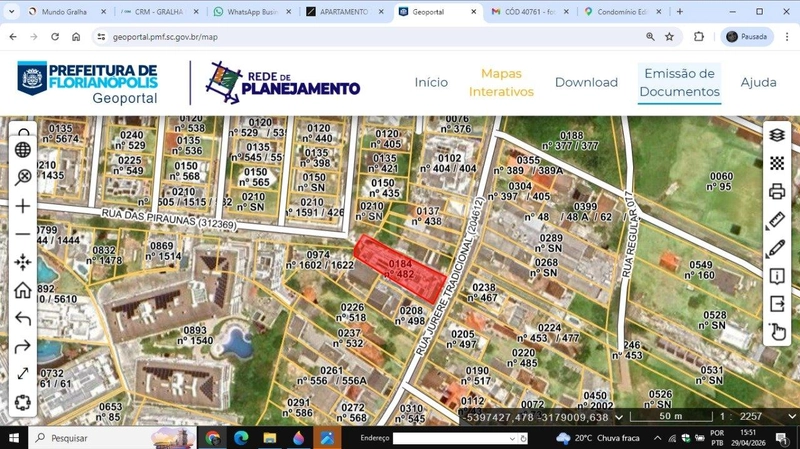Open the browser zoom magnifier icon
This screenshot has width=800, height=449.
tap(650, 37)
